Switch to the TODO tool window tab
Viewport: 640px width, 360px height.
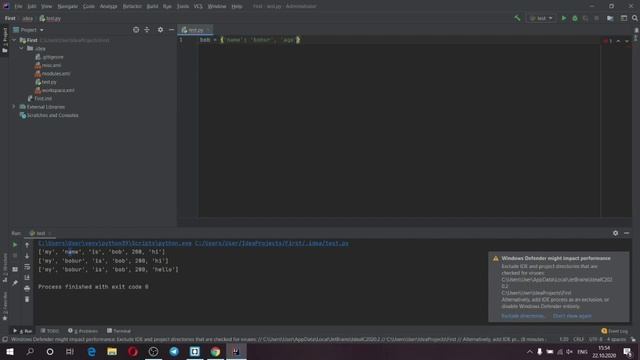click(49, 331)
